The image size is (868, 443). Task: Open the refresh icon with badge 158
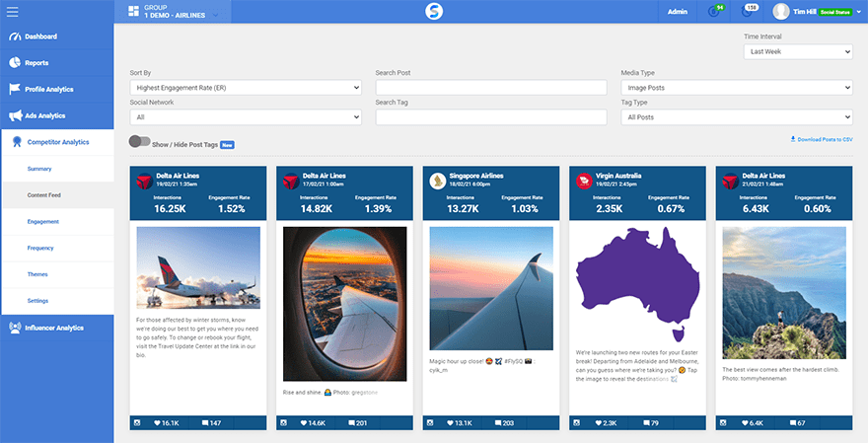746,11
